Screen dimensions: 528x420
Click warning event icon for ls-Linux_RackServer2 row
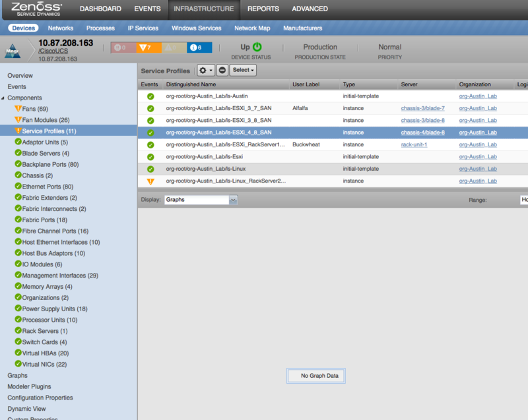pyautogui.click(x=150, y=181)
